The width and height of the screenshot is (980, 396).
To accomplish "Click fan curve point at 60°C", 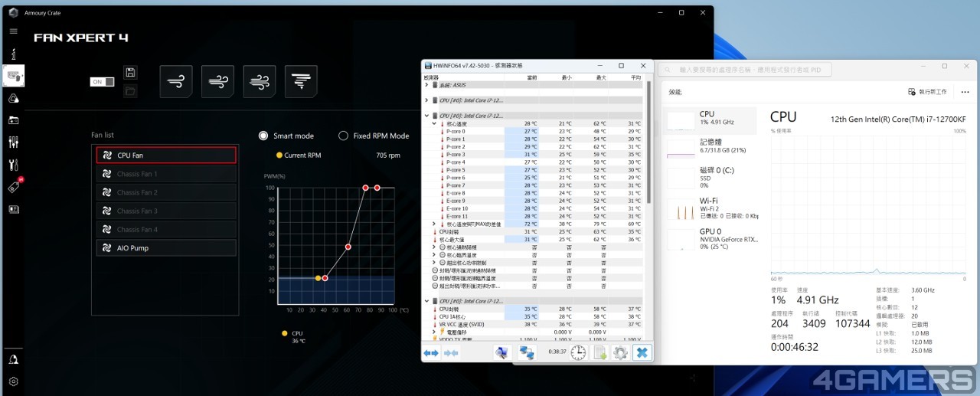I will pyautogui.click(x=348, y=247).
